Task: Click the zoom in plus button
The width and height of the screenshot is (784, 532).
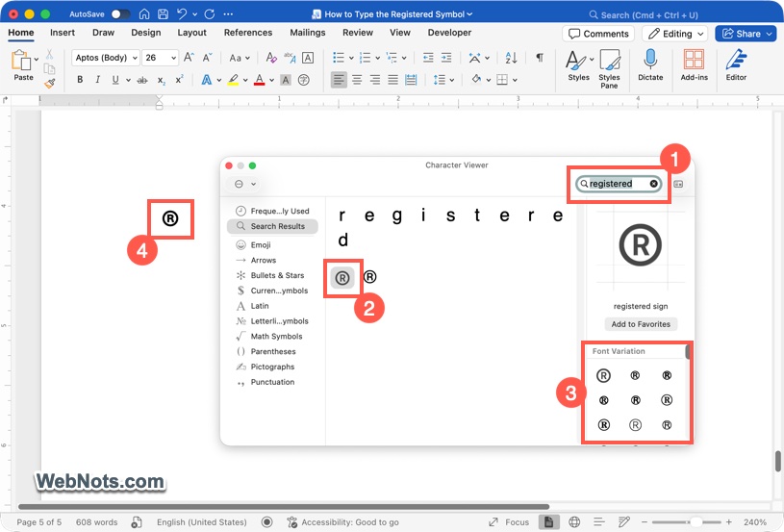Action: pos(729,522)
